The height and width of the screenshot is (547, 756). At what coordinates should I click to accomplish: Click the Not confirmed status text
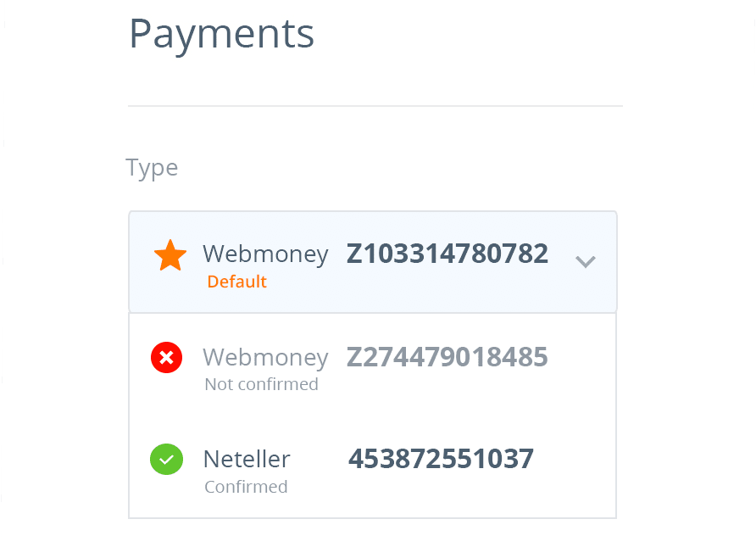pos(261,384)
